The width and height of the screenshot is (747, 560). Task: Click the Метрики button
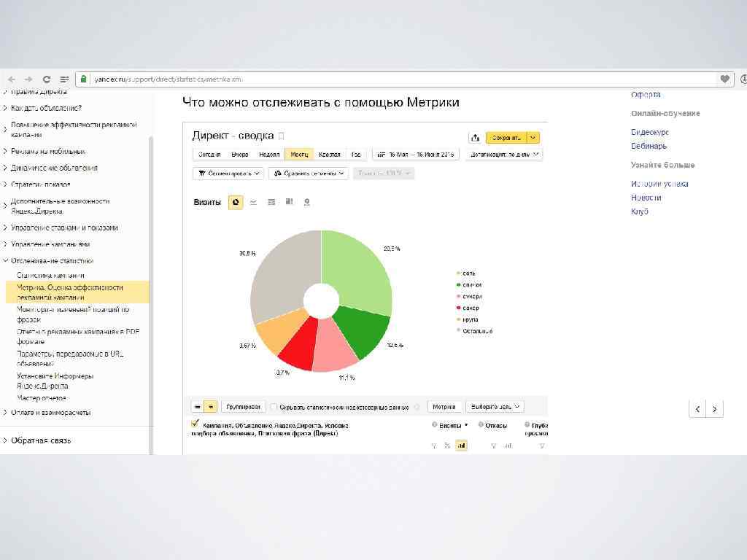[444, 407]
